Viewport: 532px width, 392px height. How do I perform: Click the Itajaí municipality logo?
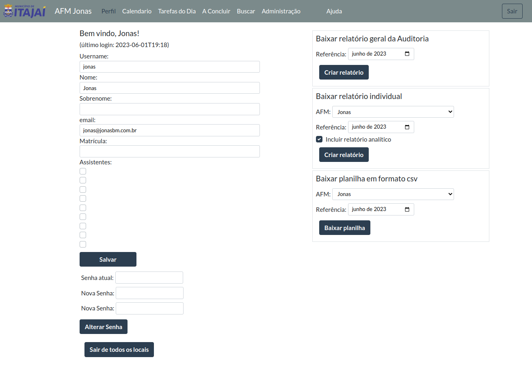[25, 11]
